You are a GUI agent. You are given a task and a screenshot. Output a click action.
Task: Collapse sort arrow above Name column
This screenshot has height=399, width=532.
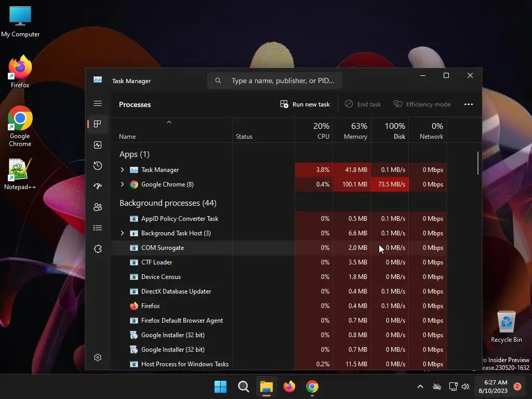pyautogui.click(x=169, y=122)
